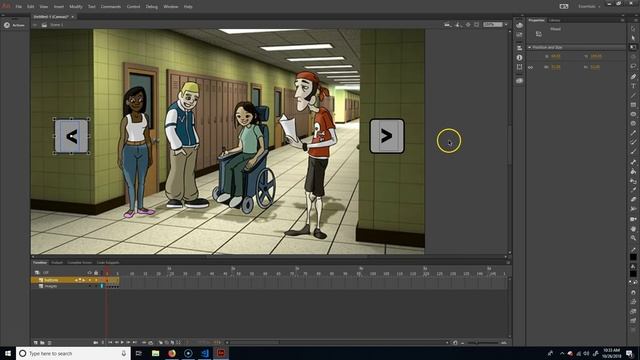Click Delete layer trash icon
640x360 pixels.
point(50,343)
